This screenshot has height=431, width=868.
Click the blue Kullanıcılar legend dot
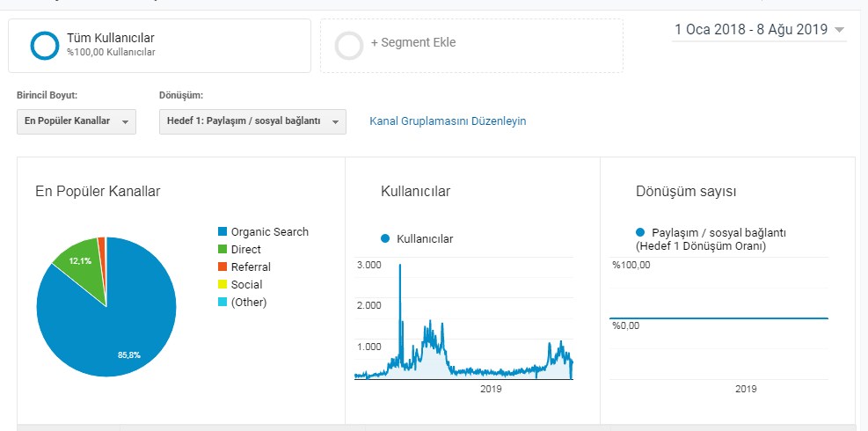coord(385,238)
